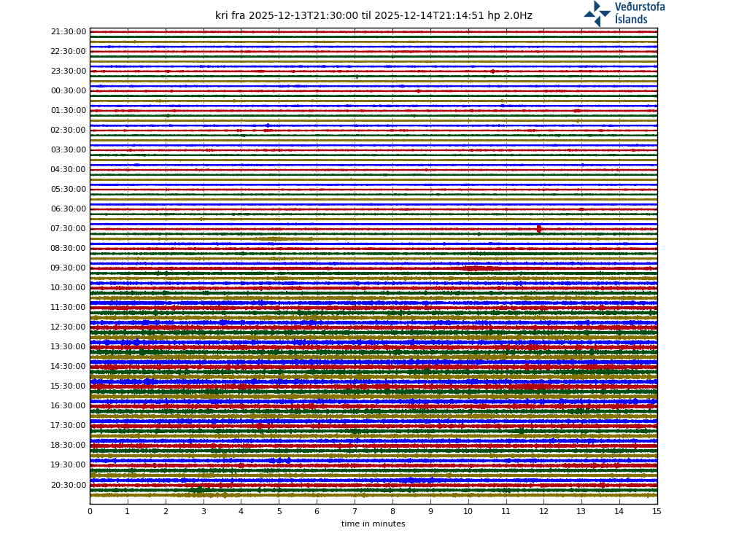Select the 12:30:00 row label

click(68, 327)
